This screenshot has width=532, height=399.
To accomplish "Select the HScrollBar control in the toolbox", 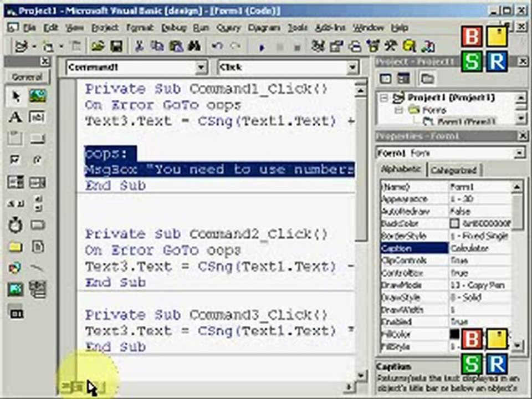I will pyautogui.click(x=16, y=203).
